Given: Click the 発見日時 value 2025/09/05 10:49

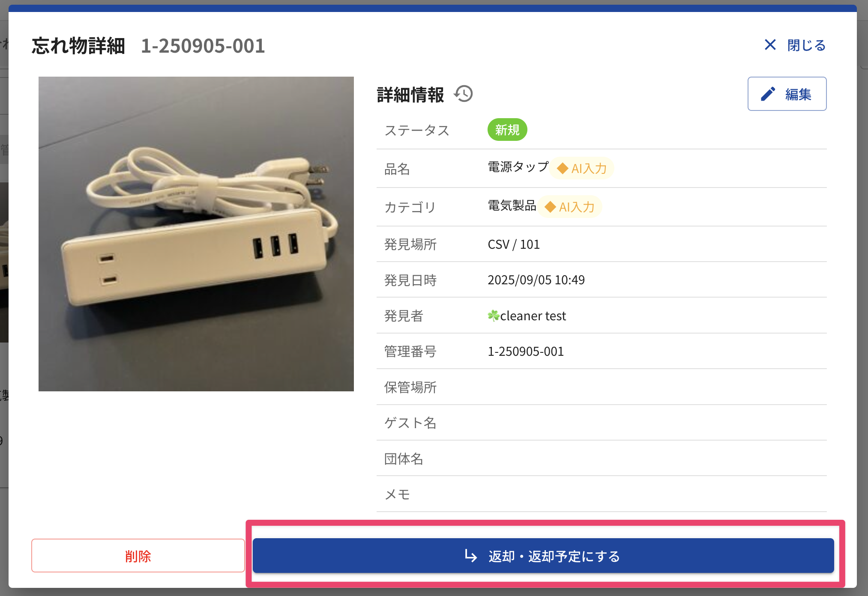Looking at the screenshot, I should click(x=536, y=280).
